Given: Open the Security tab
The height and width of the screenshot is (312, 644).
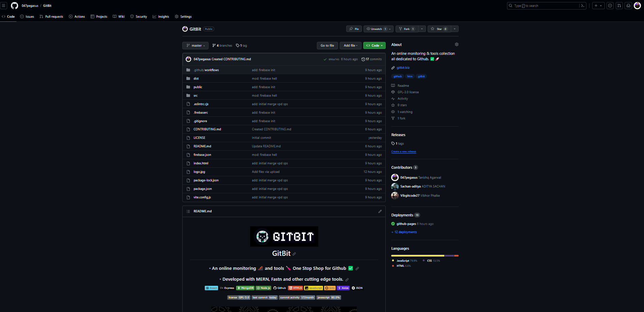Looking at the screenshot, I should (139, 17).
